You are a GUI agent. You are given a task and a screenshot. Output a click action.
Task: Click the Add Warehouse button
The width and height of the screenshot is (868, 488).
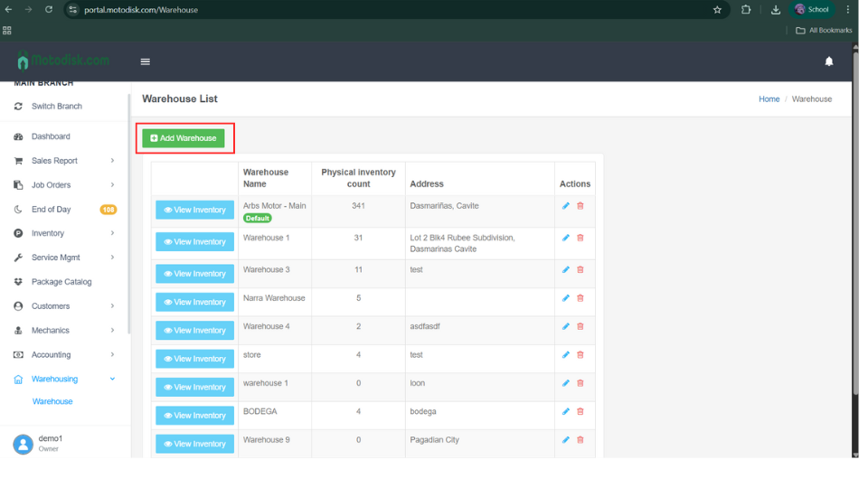point(184,138)
